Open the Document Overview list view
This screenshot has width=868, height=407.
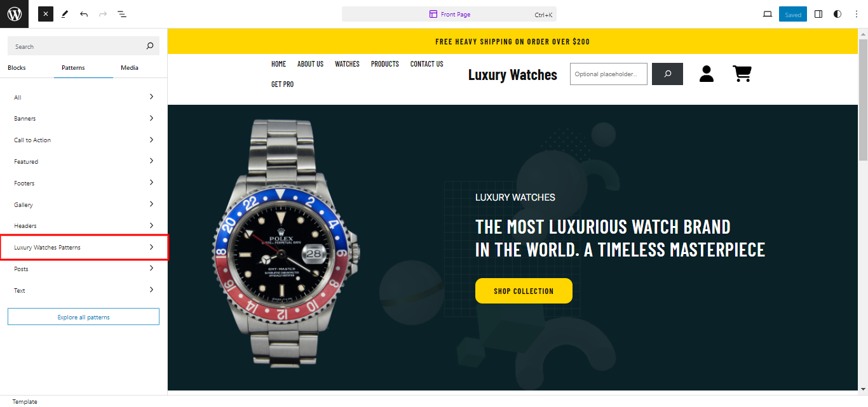pyautogui.click(x=122, y=14)
